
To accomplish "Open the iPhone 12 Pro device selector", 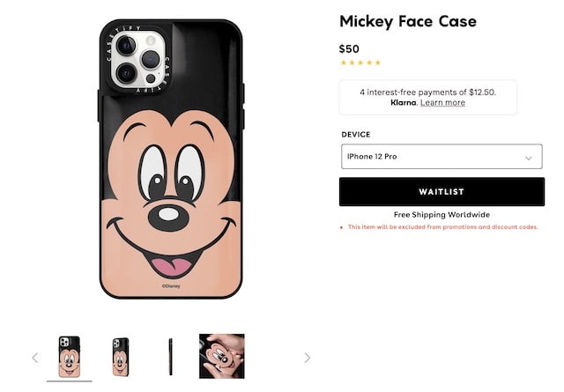I will (x=442, y=157).
